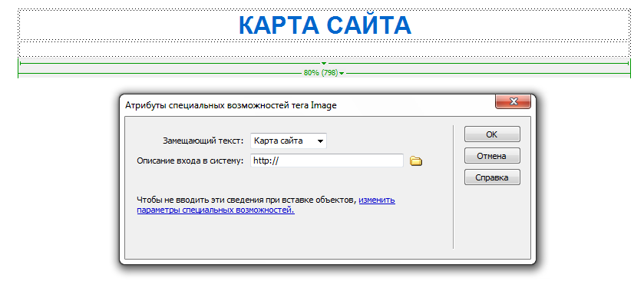Screen dimensions: 644x288
Task: Click the small green column arrow above 80%
Action: pyautogui.click(x=324, y=63)
